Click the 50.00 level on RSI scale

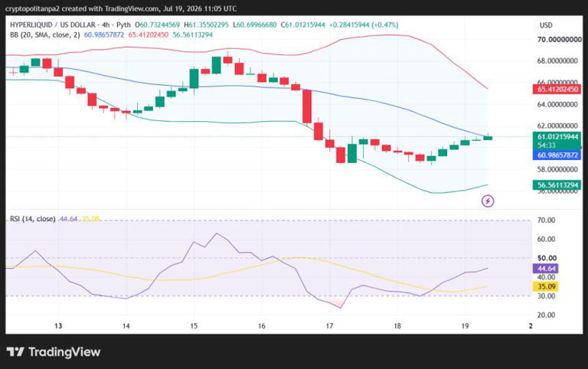547,258
